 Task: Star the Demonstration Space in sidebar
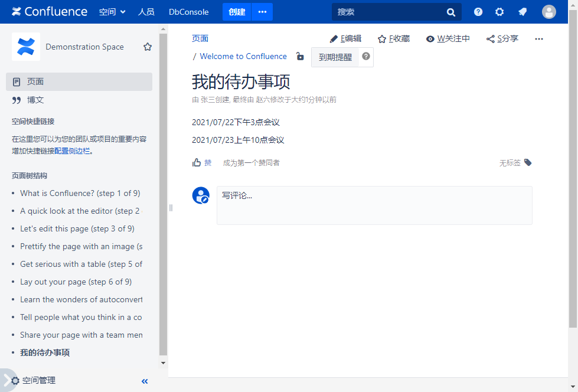pos(148,47)
